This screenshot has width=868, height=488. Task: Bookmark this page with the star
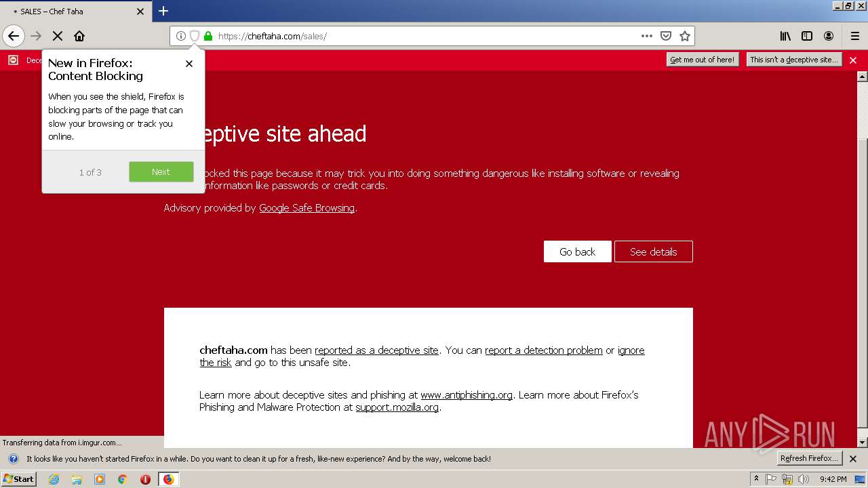click(685, 36)
